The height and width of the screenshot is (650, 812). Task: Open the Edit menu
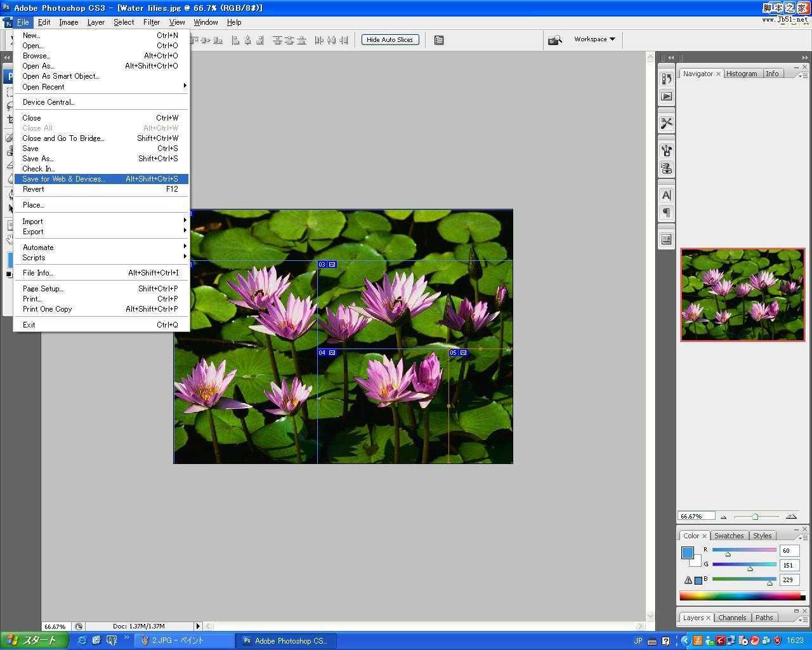(x=44, y=22)
